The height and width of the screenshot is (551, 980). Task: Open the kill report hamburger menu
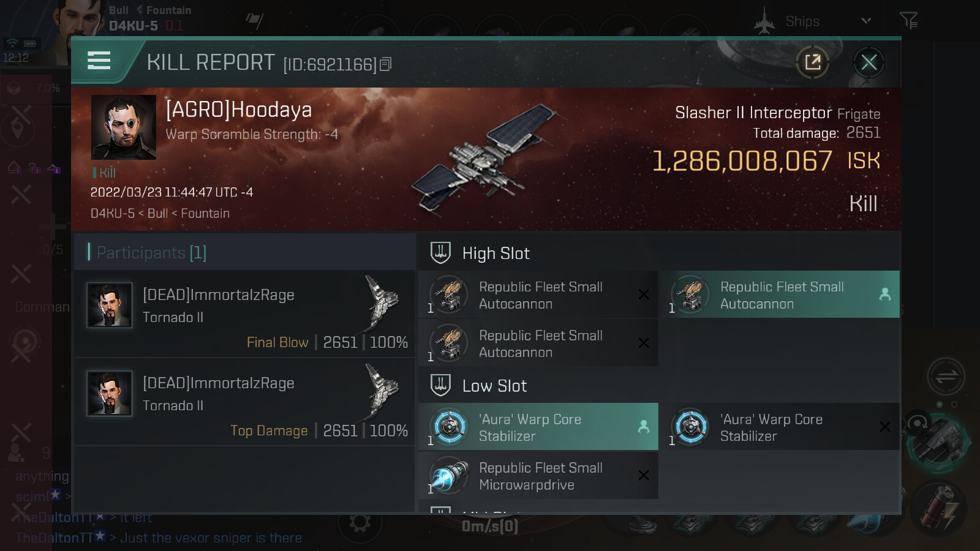[x=99, y=61]
